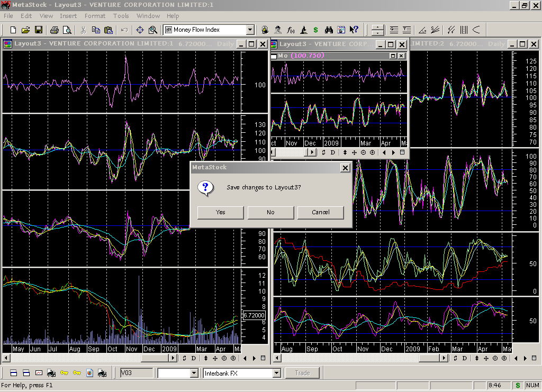Click the calendar toolbar icon
Screen dimensions: 542x392
[341, 30]
